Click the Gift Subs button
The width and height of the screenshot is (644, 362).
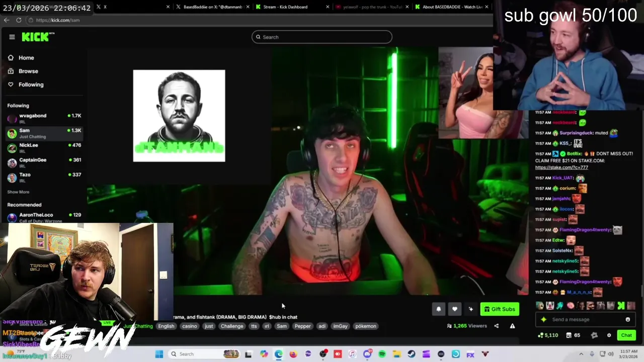pyautogui.click(x=500, y=309)
